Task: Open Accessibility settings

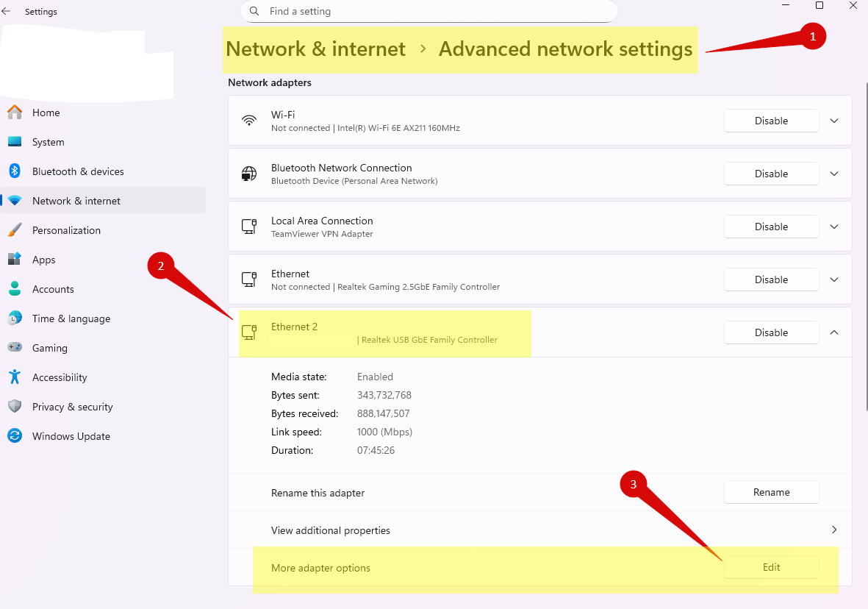Action: click(x=59, y=377)
